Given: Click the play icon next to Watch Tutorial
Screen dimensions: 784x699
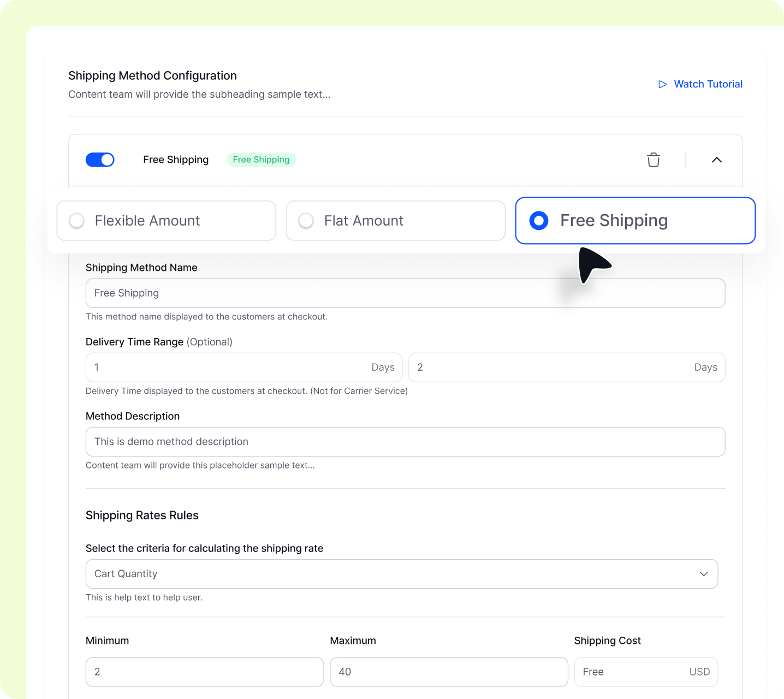Looking at the screenshot, I should point(662,84).
